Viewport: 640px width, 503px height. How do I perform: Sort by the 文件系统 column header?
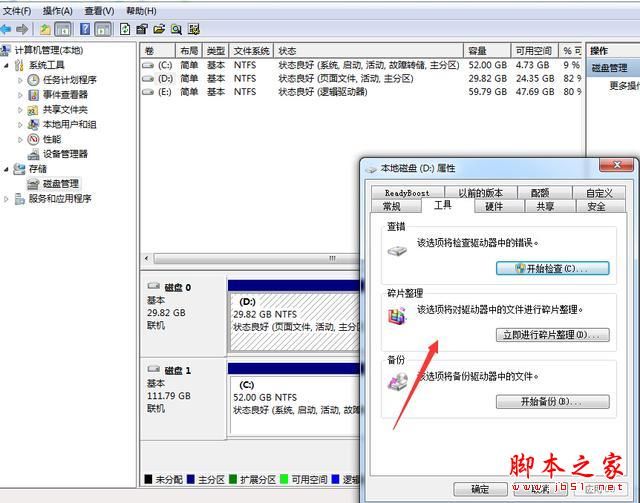pyautogui.click(x=251, y=51)
